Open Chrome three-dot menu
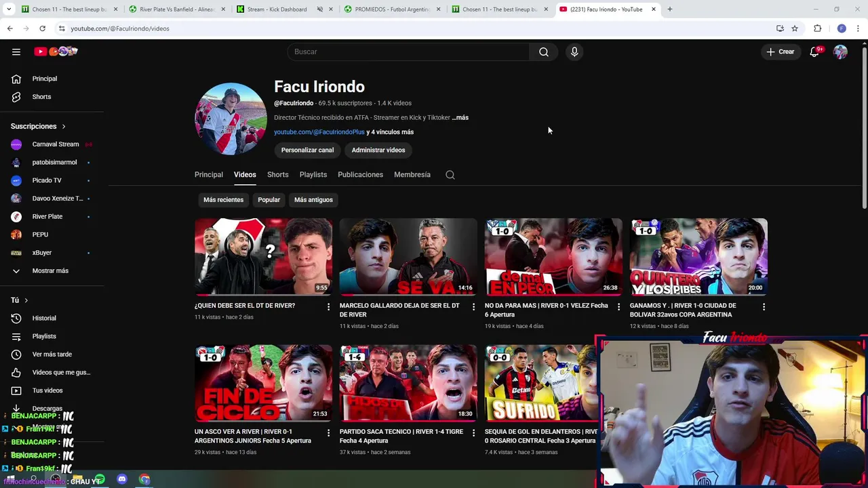 pyautogui.click(x=859, y=28)
